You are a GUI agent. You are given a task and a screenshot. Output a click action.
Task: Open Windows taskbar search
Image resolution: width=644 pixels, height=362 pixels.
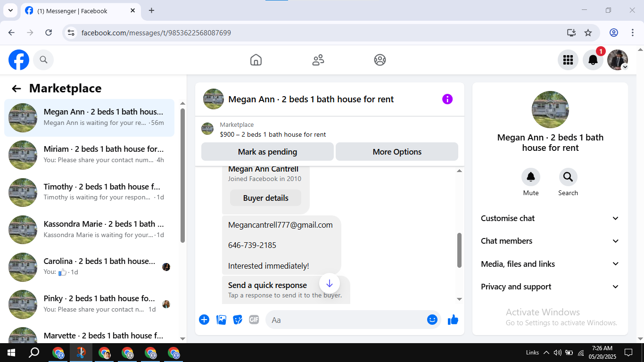(34, 353)
